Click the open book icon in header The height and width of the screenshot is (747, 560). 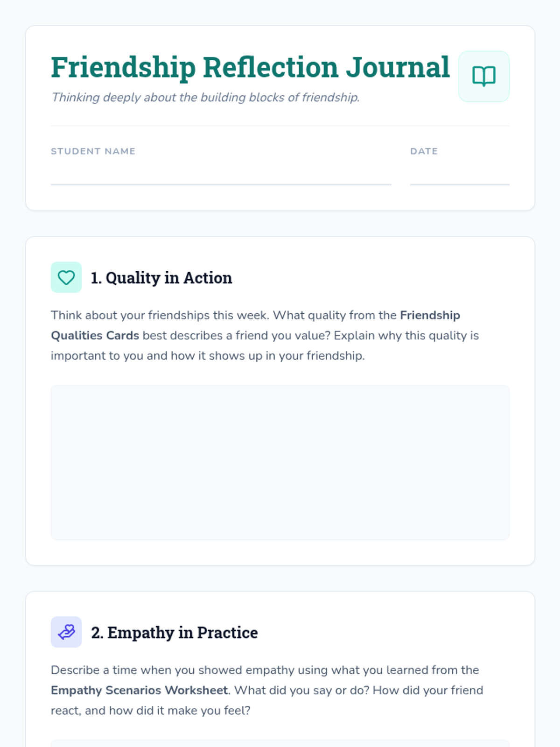pyautogui.click(x=484, y=76)
